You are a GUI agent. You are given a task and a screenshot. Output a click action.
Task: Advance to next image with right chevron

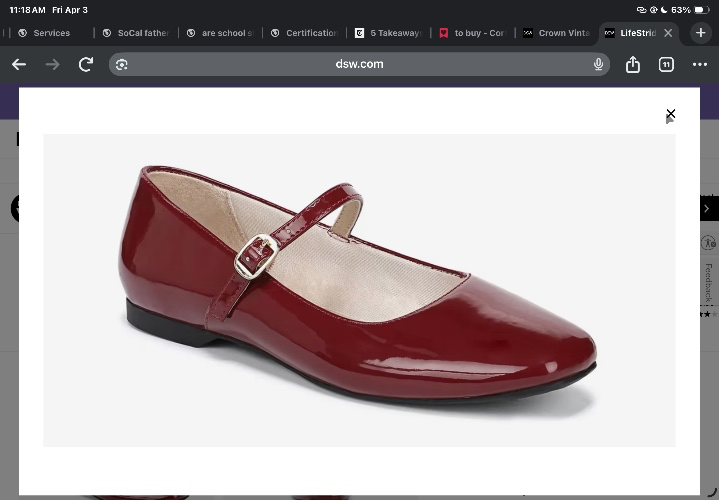(x=707, y=209)
